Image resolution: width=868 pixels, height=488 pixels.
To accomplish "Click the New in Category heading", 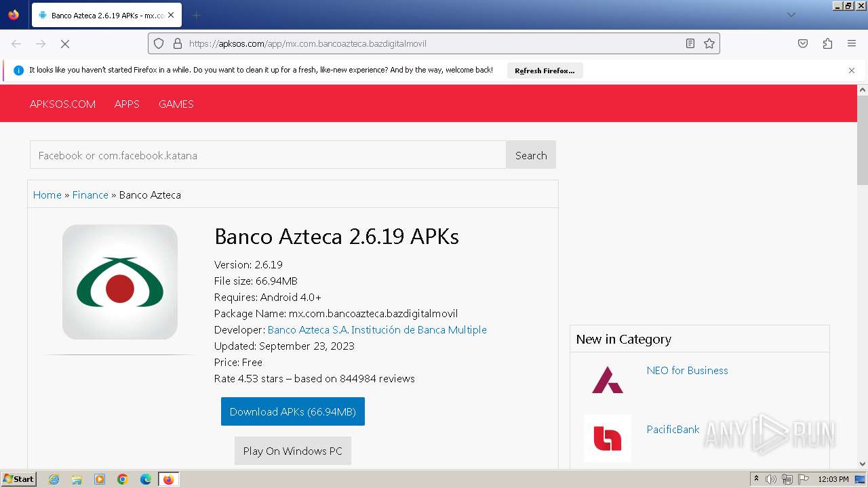I will 624,339.
